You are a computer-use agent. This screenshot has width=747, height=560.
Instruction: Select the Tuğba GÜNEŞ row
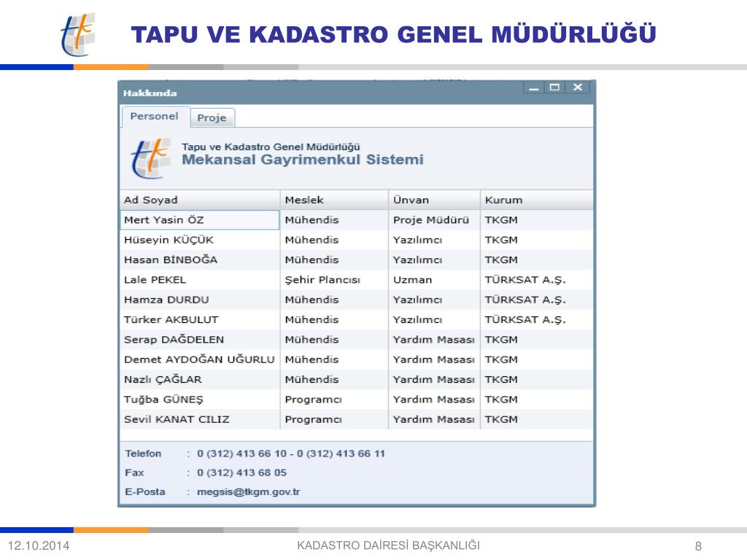(356, 400)
